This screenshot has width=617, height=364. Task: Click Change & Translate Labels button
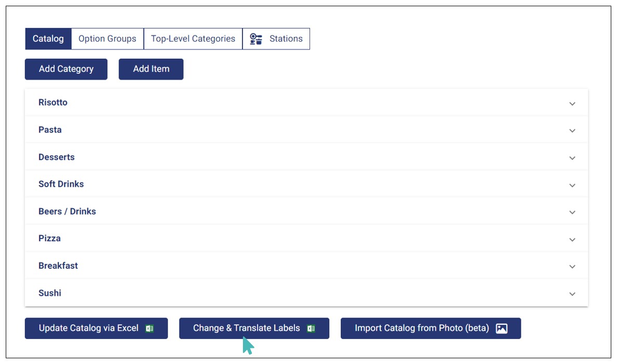(254, 328)
